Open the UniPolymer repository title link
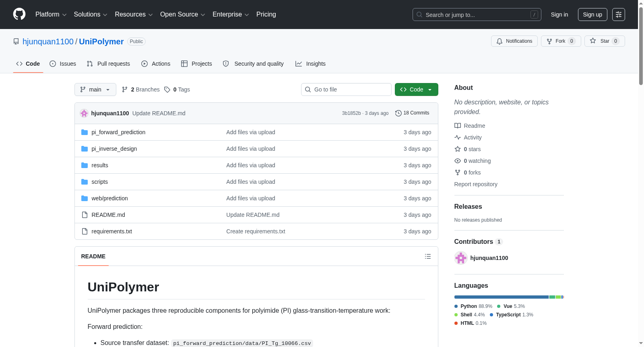 click(101, 42)
